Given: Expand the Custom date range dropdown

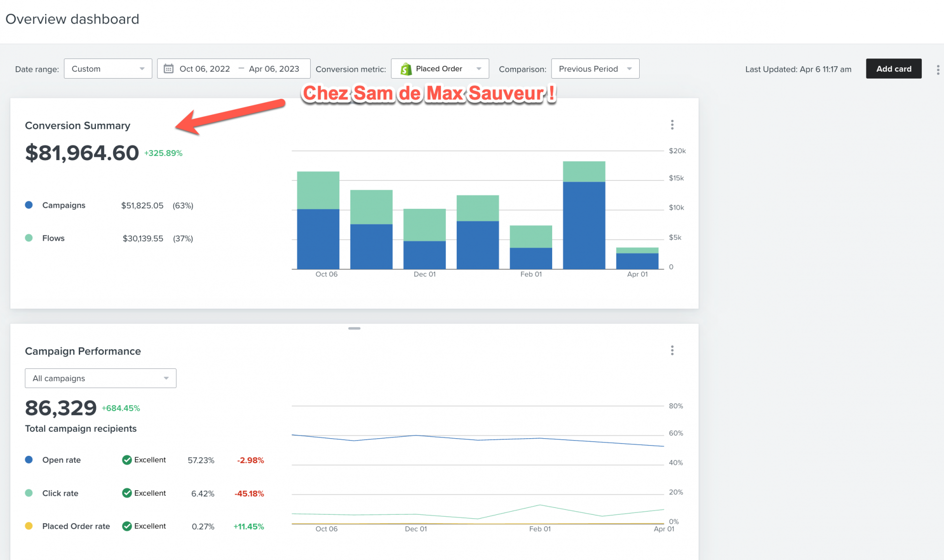Looking at the screenshot, I should pos(108,69).
